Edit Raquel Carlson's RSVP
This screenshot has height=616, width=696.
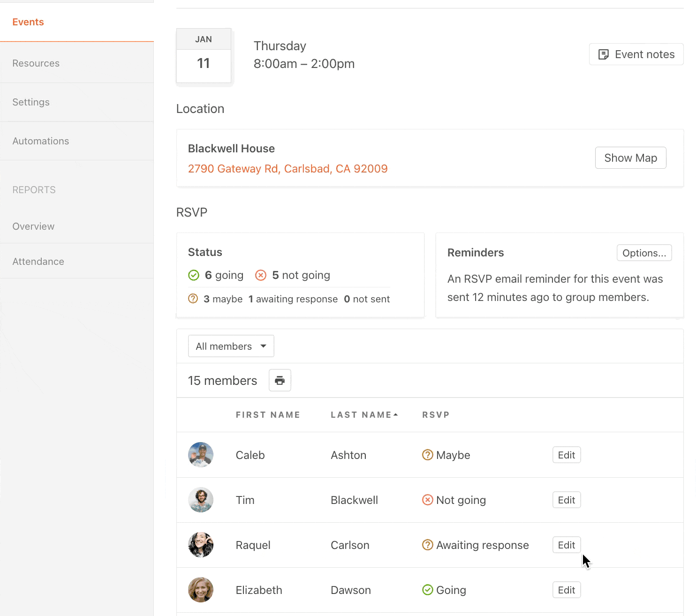pyautogui.click(x=567, y=545)
